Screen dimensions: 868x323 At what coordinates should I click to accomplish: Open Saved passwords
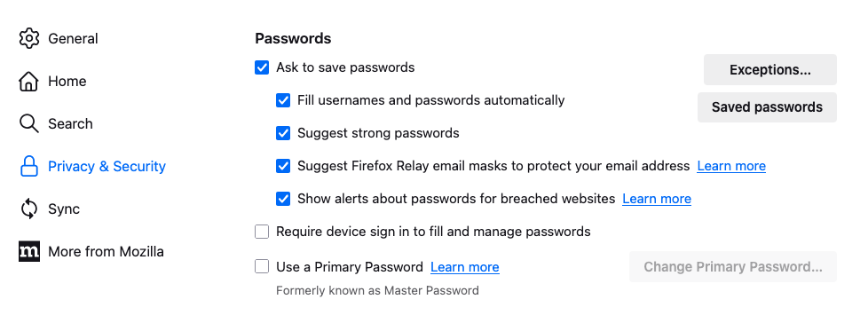tap(767, 107)
